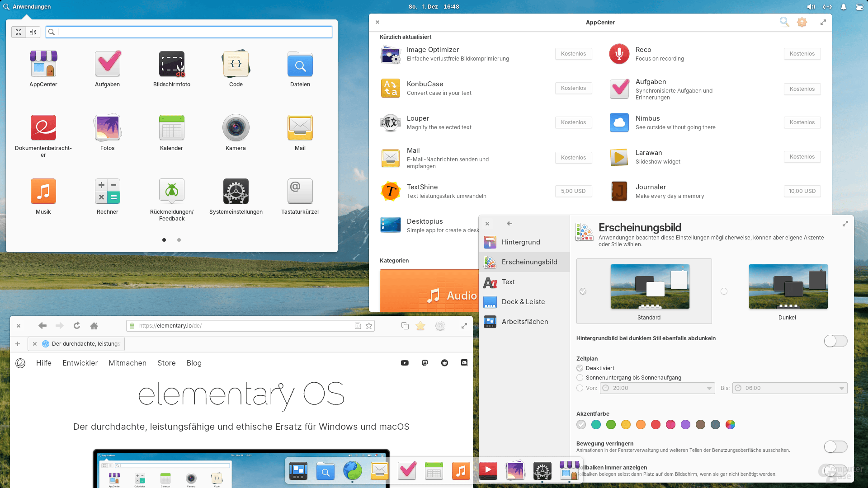Image resolution: width=868 pixels, height=488 pixels.
Task: Toggle Hintergrundbild bei dunklem Stil abdunkeln
Action: click(x=835, y=341)
